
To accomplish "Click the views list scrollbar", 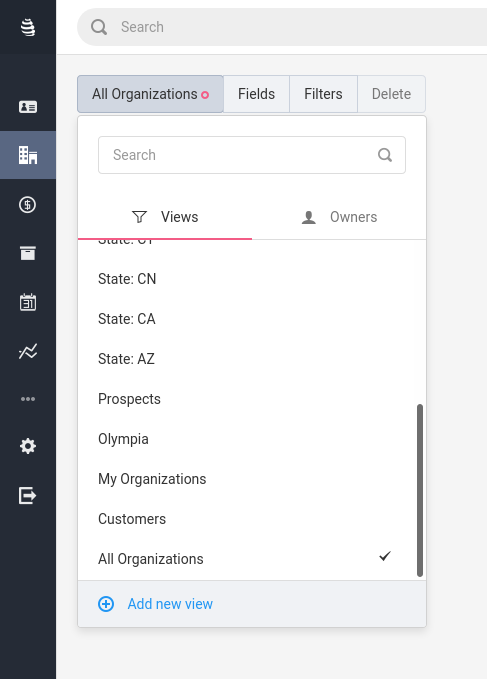I will click(x=419, y=490).
